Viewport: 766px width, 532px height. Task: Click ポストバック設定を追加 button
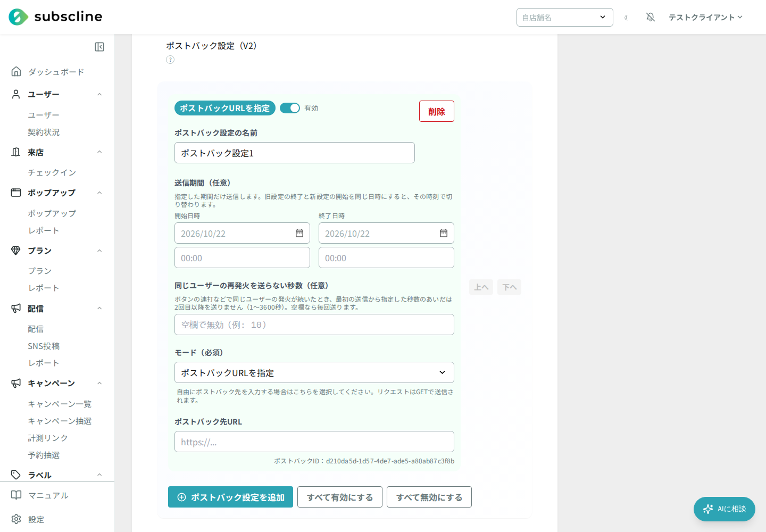[230, 497]
